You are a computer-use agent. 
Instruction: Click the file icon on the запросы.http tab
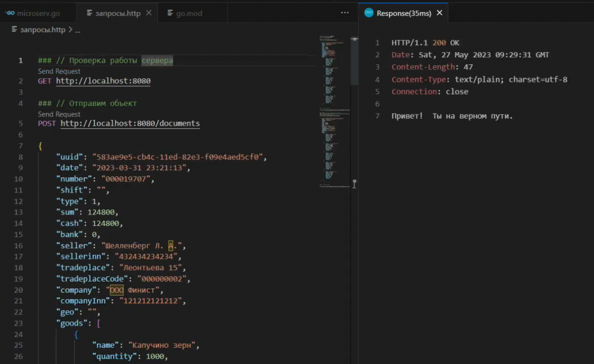click(x=89, y=13)
